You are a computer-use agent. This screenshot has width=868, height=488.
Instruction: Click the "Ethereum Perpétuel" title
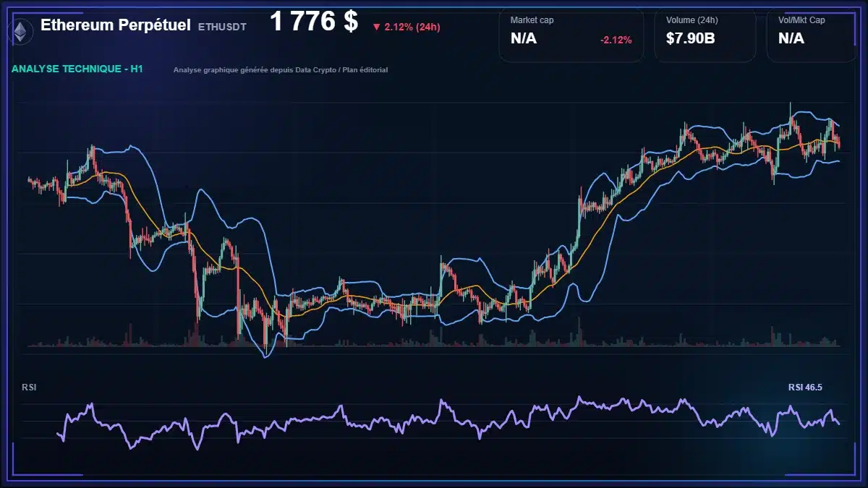click(115, 25)
